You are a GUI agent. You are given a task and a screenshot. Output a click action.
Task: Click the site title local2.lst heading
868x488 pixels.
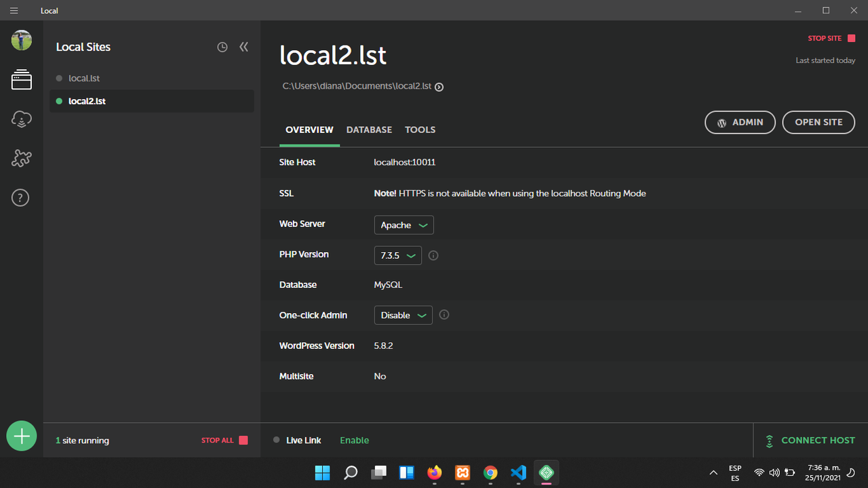333,56
